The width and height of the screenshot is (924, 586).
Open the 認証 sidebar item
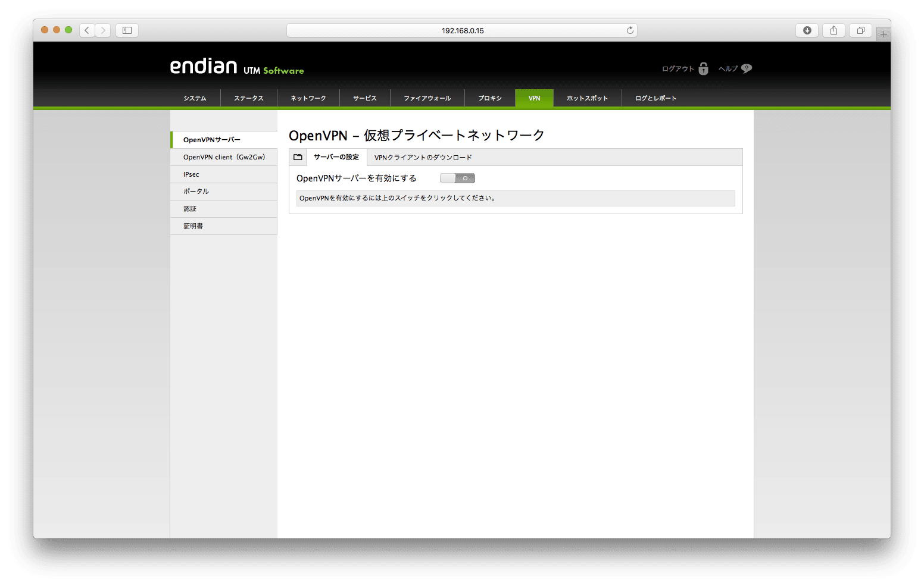pyautogui.click(x=224, y=209)
